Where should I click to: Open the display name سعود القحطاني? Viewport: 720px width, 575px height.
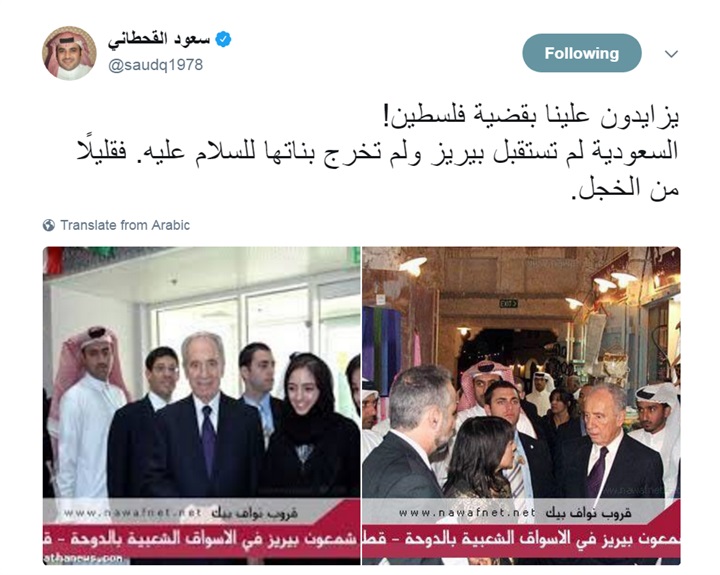pos(159,40)
